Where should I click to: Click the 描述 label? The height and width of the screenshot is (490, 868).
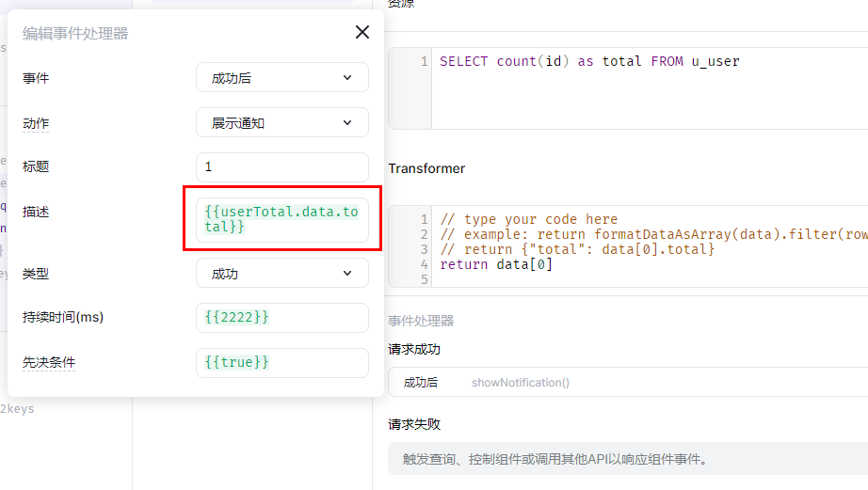[x=36, y=212]
